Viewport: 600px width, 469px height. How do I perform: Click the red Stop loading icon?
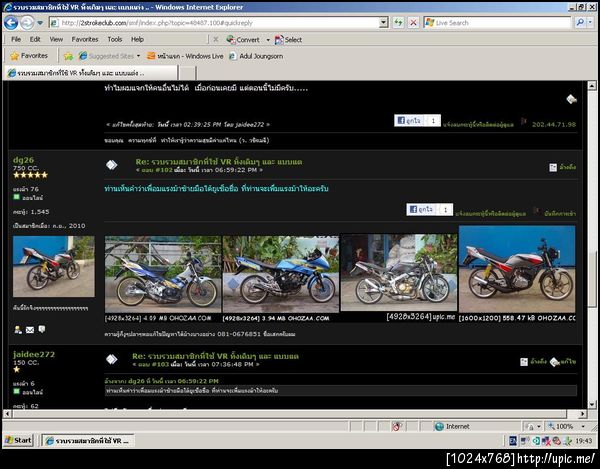(x=413, y=23)
